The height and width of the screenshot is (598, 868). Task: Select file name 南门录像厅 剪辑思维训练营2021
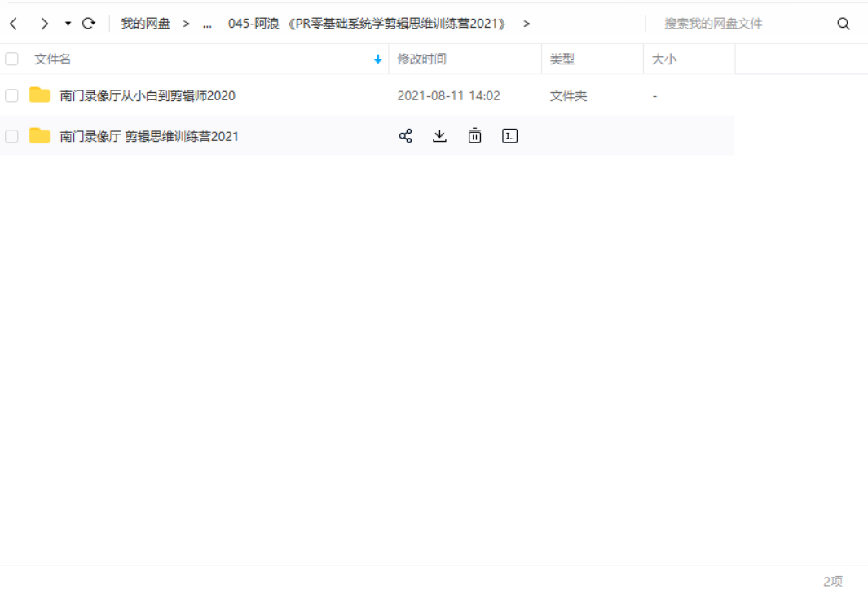[149, 136]
